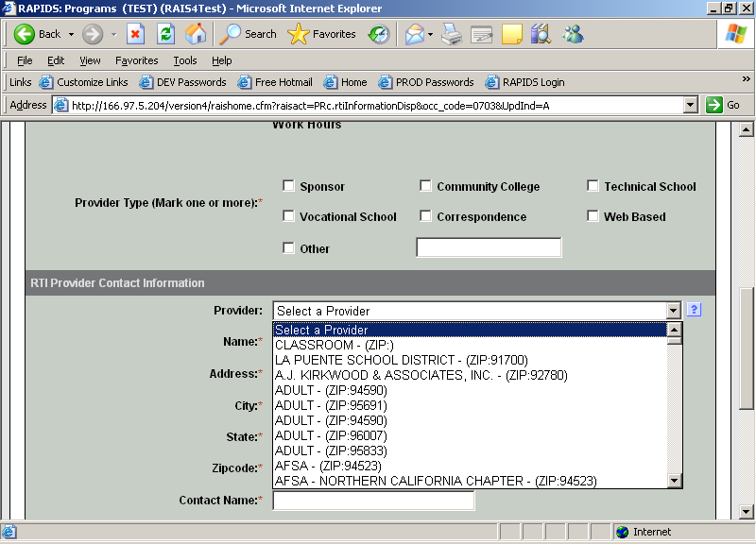756x544 pixels.
Task: Open the History toolbar icon
Action: (x=378, y=34)
